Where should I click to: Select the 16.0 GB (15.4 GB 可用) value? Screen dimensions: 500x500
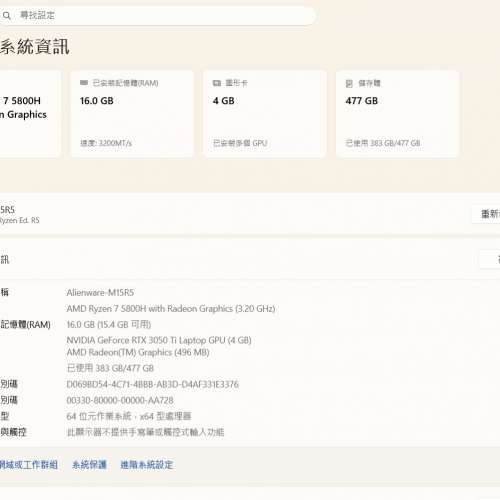click(109, 324)
